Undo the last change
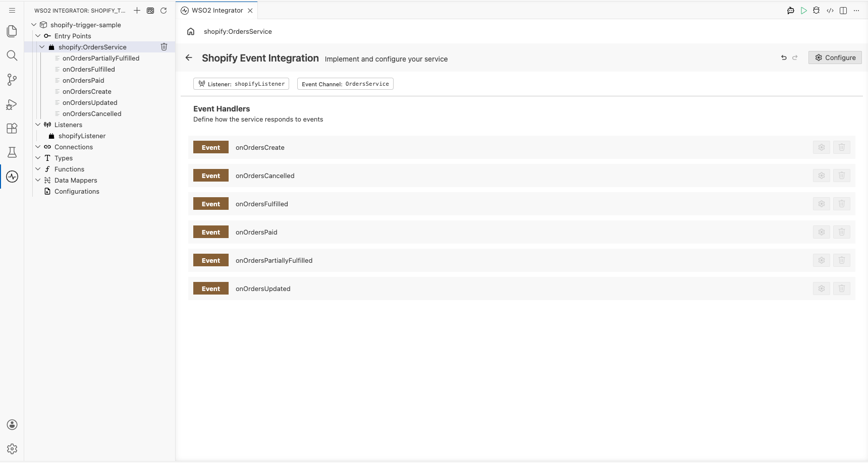The image size is (868, 463). coord(784,57)
